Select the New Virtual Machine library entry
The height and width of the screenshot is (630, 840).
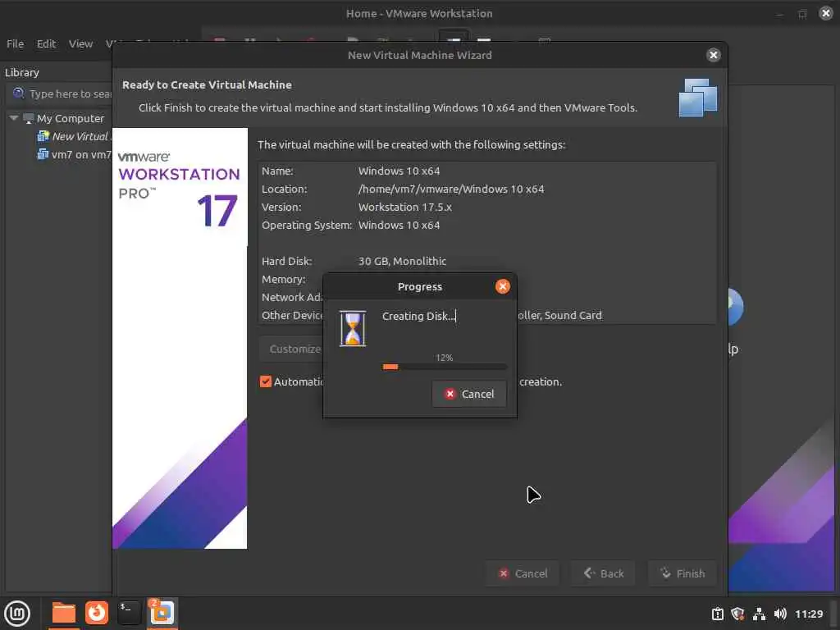pyautogui.click(x=80, y=137)
